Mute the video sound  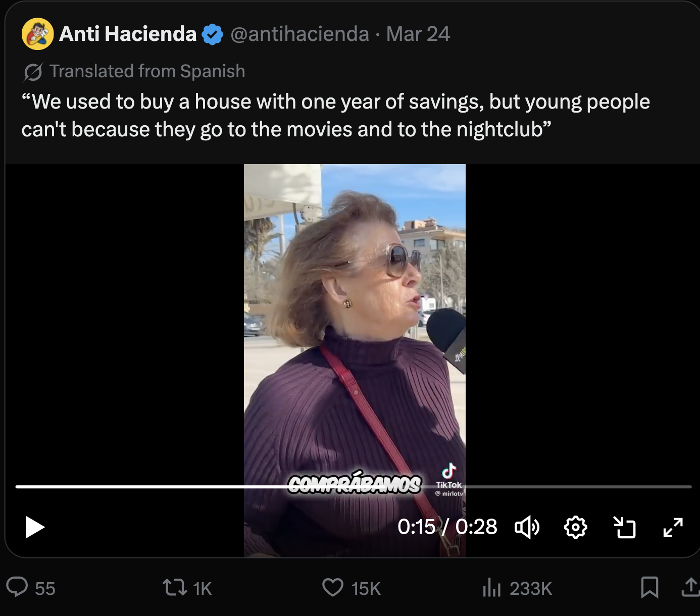(x=527, y=527)
